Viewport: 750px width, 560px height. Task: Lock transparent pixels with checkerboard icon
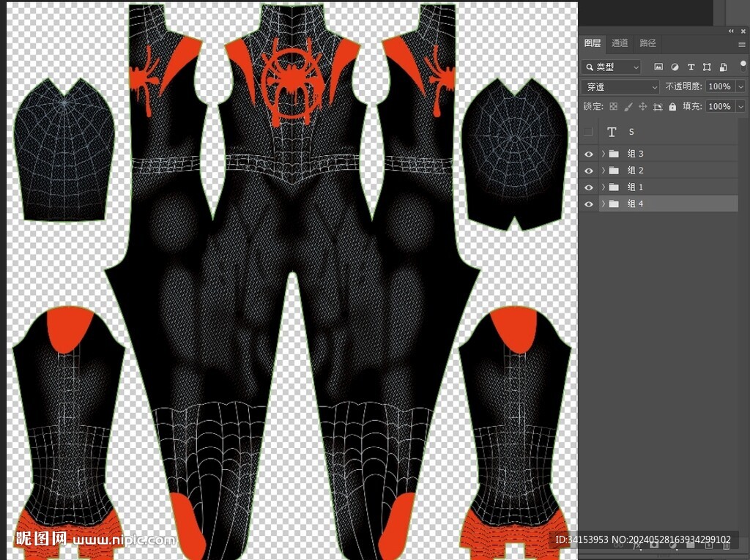coord(613,106)
